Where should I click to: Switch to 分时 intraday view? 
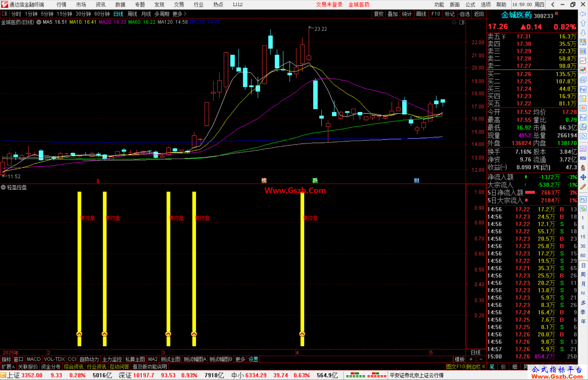[16, 14]
